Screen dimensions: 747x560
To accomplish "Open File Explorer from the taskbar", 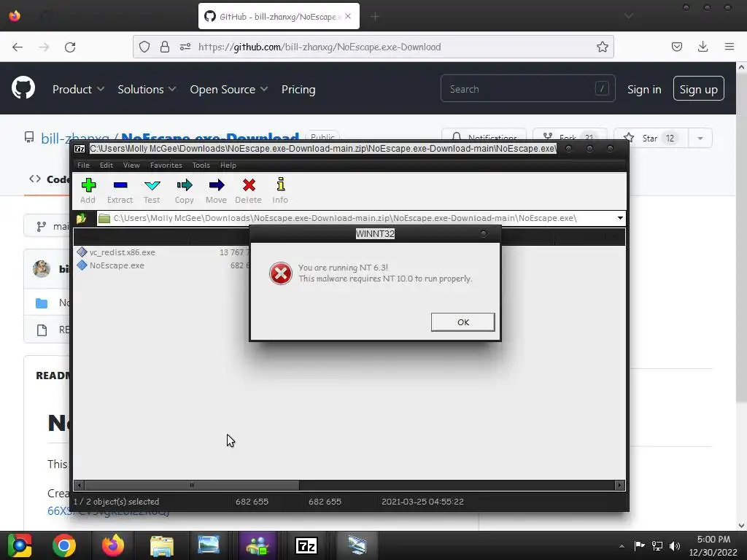I will [x=162, y=545].
